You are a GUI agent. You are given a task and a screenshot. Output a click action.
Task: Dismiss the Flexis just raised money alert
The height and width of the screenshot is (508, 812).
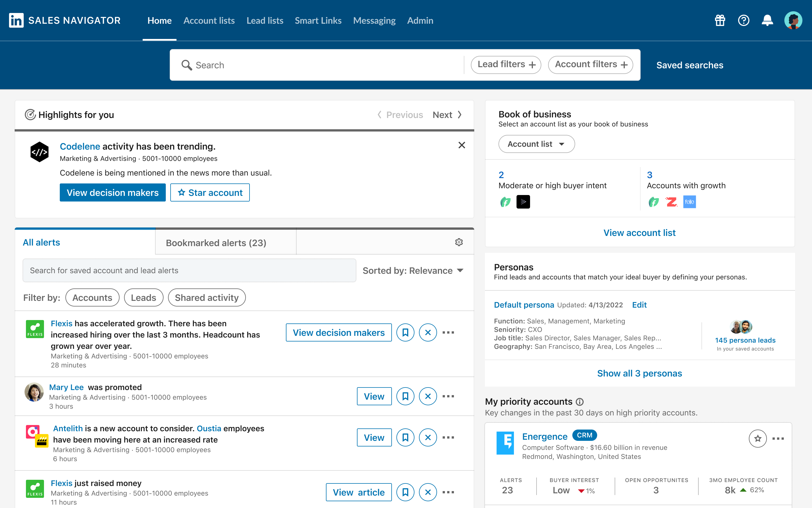pyautogui.click(x=428, y=492)
